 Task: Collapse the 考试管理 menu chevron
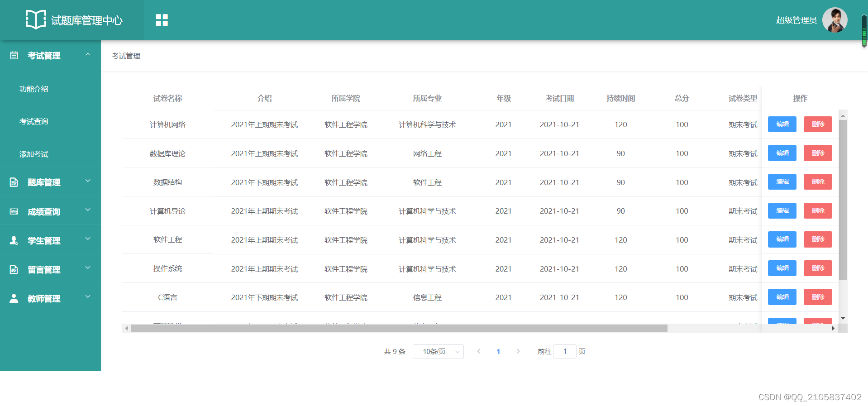88,54
